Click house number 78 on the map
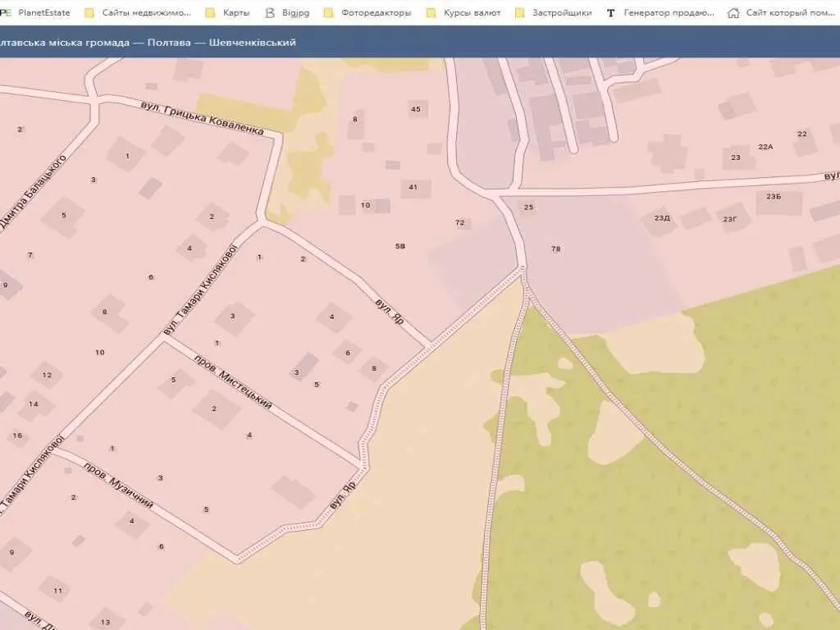Screen dimensions: 840x630 (556, 249)
